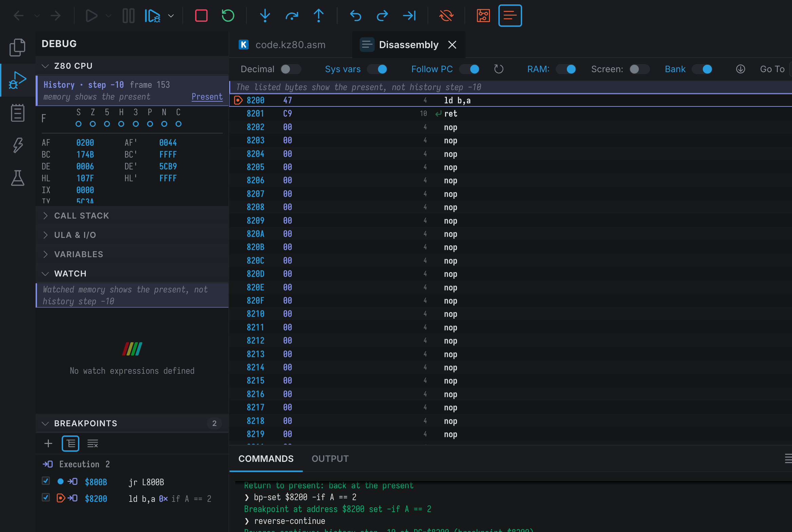
Task: Switch to the OUTPUT panel tab
Action: (x=330, y=459)
